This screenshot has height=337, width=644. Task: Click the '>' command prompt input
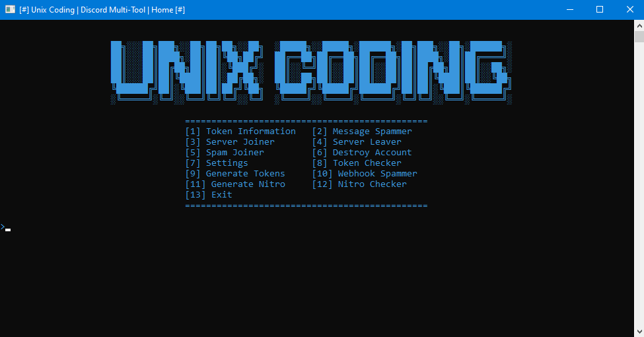(x=6, y=227)
